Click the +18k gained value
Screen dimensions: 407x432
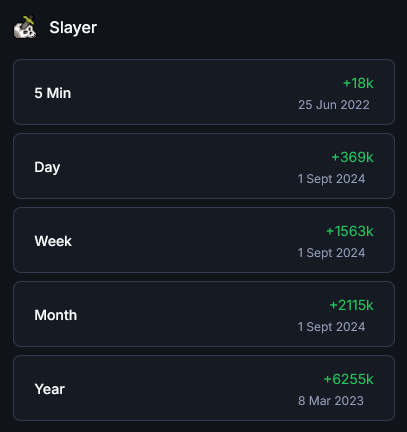(x=358, y=83)
